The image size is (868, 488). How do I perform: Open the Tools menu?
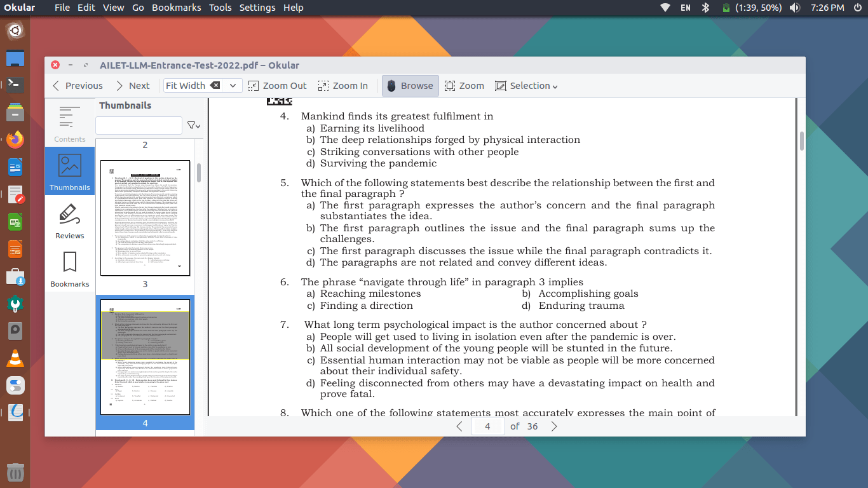[x=220, y=8]
